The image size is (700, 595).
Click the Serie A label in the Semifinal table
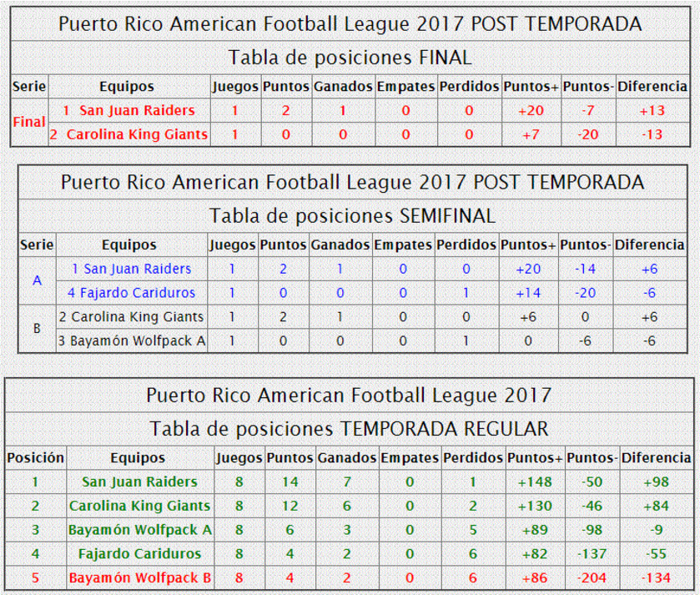point(37,280)
